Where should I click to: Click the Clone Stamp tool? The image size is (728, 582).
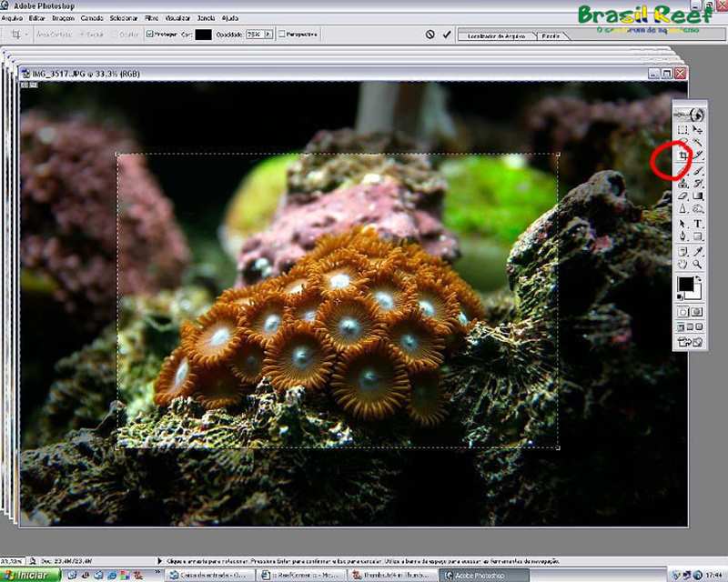(x=682, y=184)
